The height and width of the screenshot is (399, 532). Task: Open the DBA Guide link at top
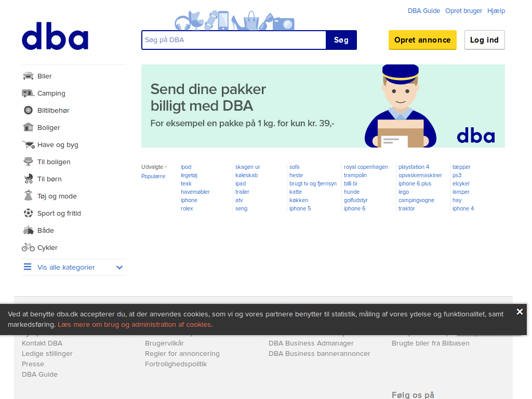pos(424,11)
